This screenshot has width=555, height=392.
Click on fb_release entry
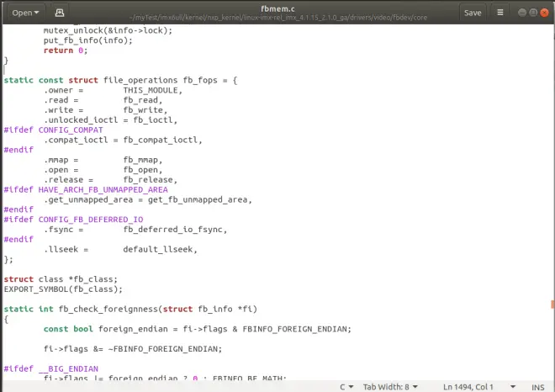148,180
